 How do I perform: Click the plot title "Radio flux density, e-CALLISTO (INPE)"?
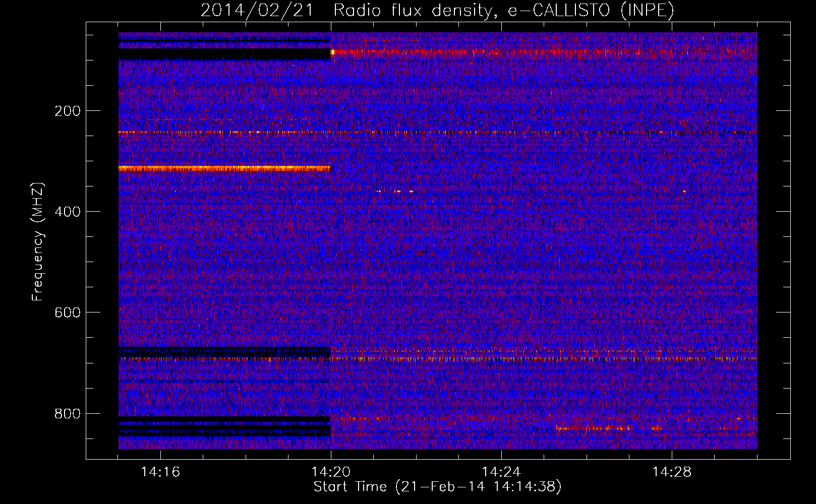coord(504,10)
